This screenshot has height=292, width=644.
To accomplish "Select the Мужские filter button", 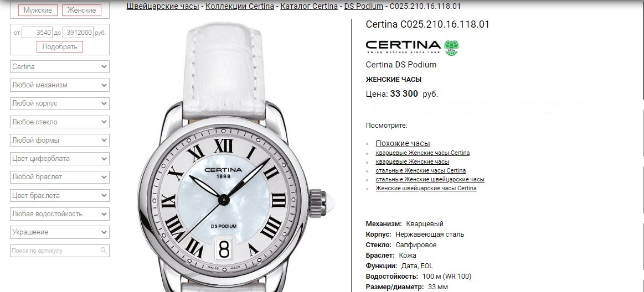I will [x=38, y=11].
